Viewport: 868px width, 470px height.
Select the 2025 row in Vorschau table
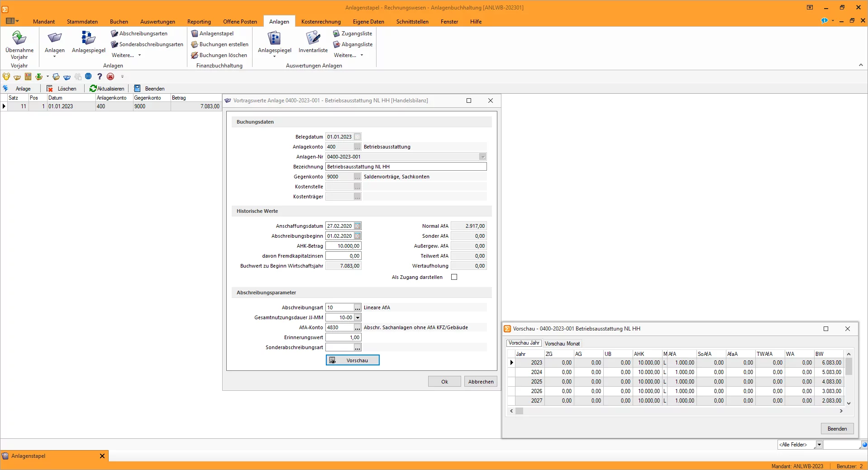click(x=675, y=382)
